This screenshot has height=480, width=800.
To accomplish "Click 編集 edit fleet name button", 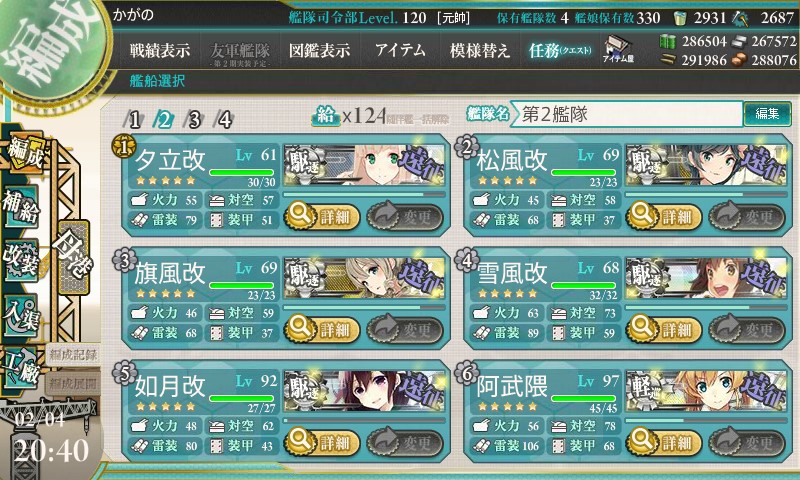I will (767, 114).
